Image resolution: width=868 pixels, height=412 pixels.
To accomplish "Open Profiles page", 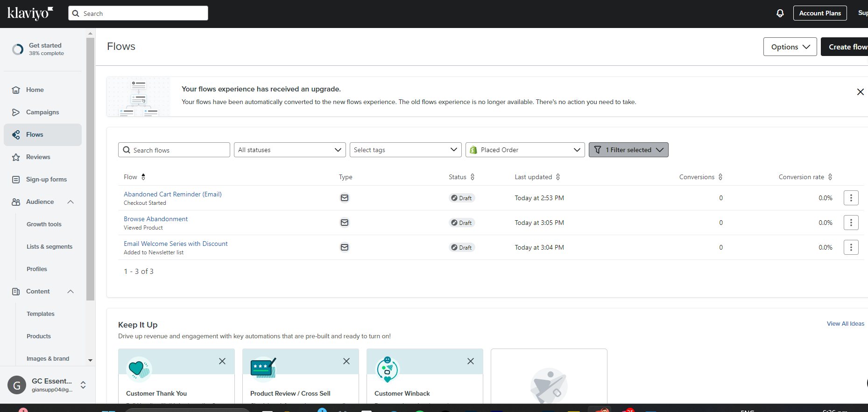I will (37, 269).
